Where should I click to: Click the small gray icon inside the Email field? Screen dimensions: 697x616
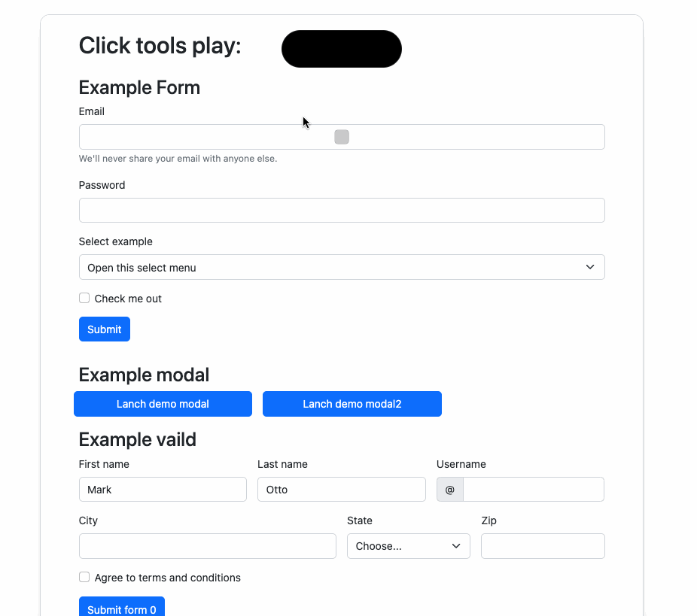(342, 136)
